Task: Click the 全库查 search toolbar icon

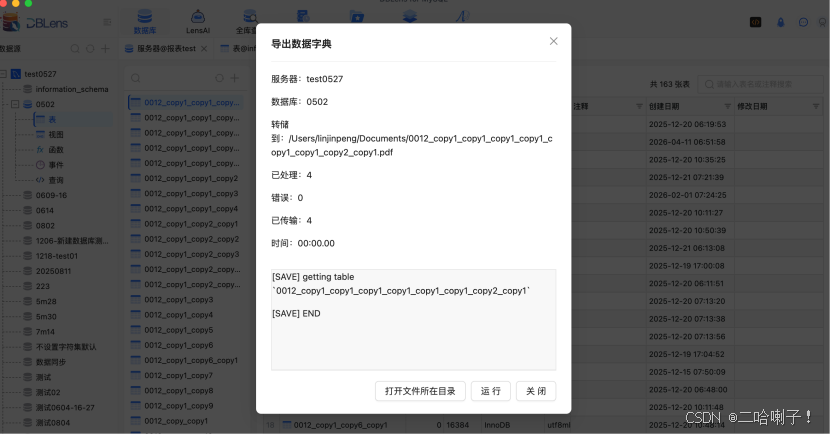Action: (x=249, y=21)
